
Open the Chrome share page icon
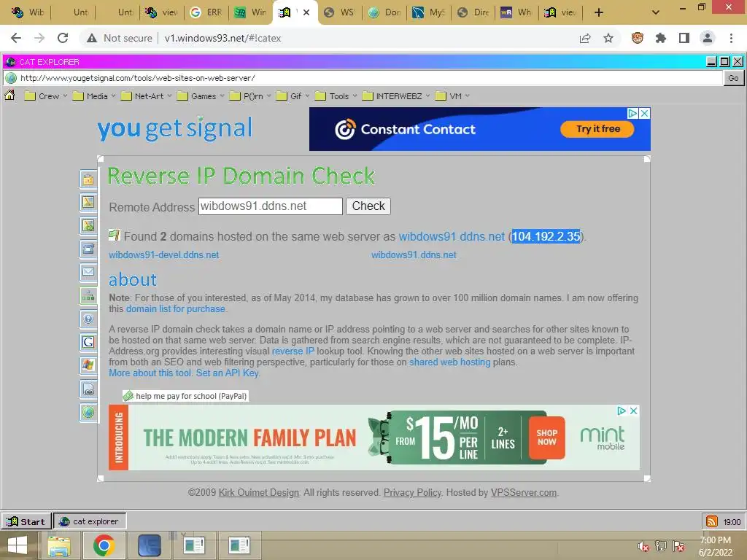585,38
